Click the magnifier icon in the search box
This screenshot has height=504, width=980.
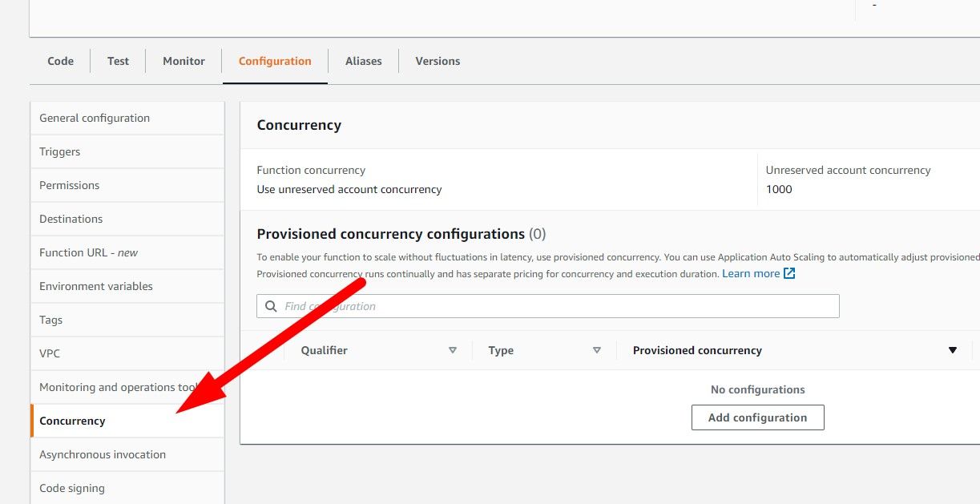tap(270, 306)
